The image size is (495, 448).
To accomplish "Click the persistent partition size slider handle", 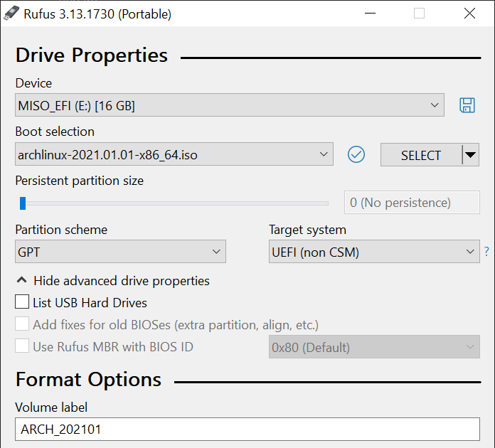I will pos(23,203).
